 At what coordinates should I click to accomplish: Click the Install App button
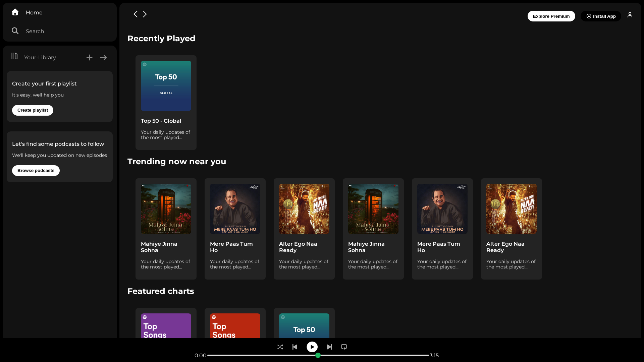click(601, 16)
